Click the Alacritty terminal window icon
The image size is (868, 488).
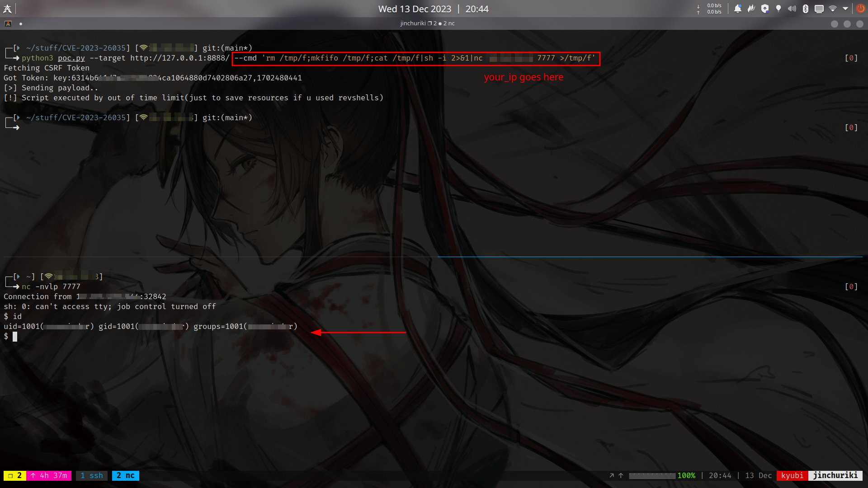tap(8, 23)
